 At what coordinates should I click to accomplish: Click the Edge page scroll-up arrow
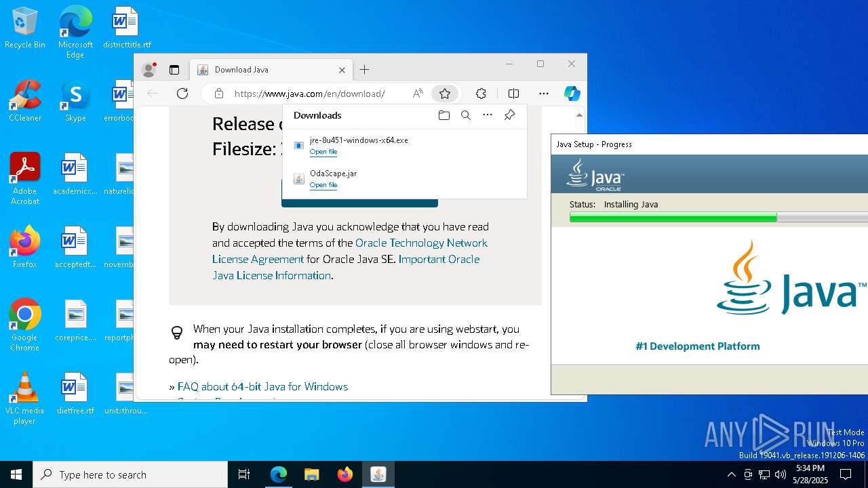(x=579, y=115)
